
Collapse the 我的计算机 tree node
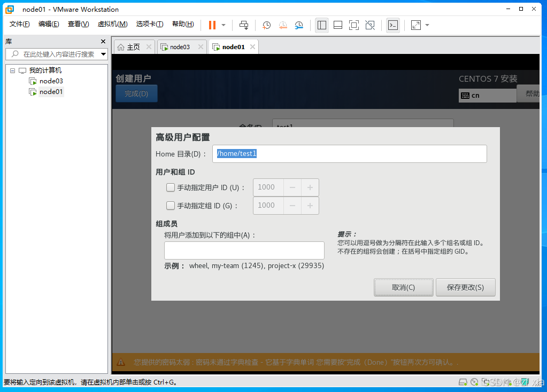pos(12,70)
